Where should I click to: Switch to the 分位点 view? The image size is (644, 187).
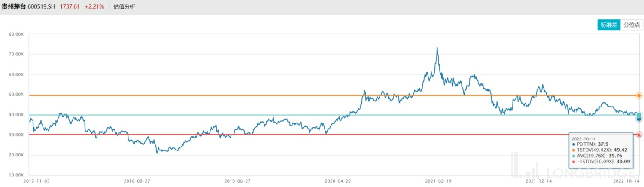pos(632,25)
